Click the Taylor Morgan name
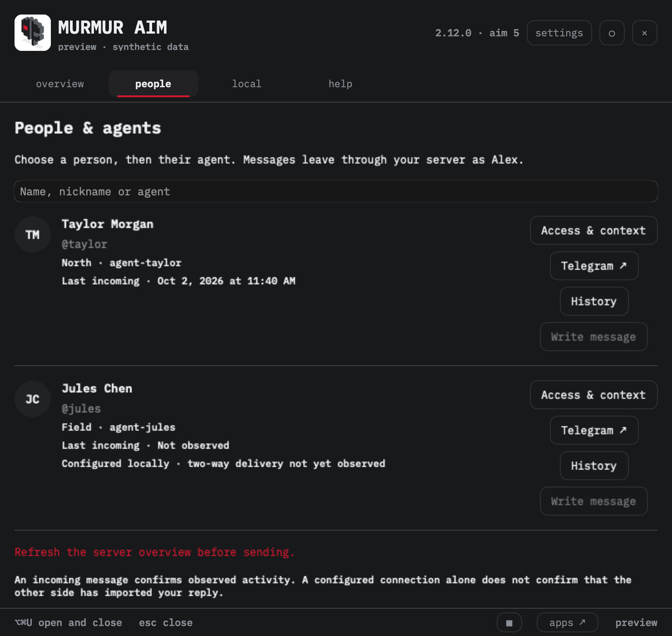Viewport: 672px width, 636px height. tap(108, 224)
